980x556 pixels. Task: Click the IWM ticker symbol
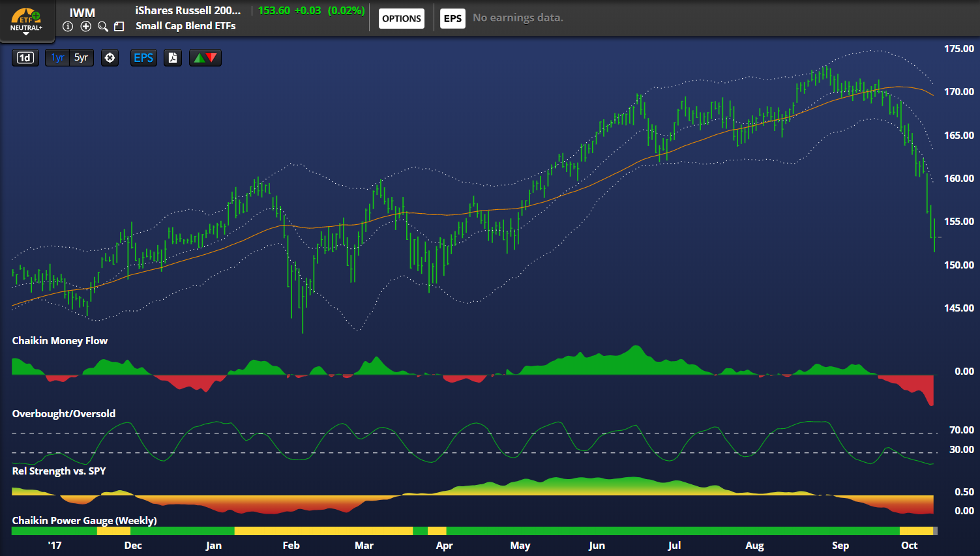click(x=82, y=12)
